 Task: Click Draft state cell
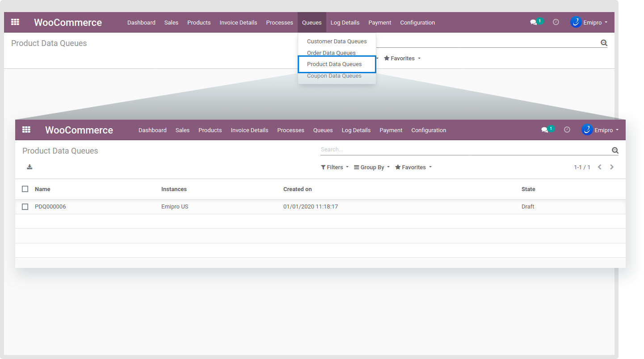click(x=528, y=207)
